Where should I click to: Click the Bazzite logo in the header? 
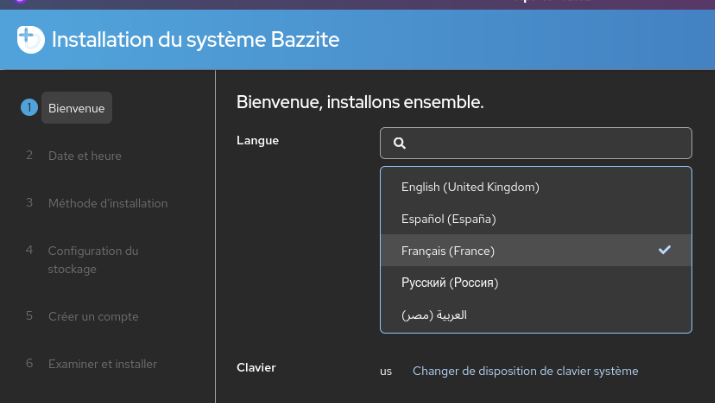tap(30, 40)
